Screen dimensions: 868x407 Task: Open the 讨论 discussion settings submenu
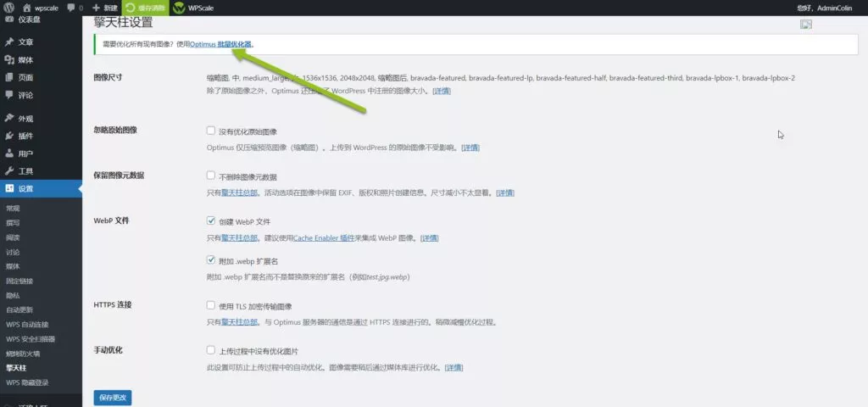click(x=13, y=252)
